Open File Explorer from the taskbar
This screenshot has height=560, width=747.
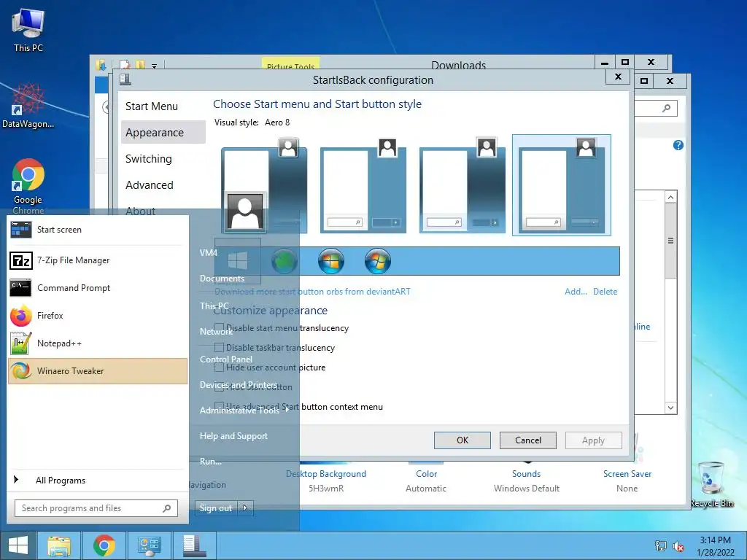[59, 545]
